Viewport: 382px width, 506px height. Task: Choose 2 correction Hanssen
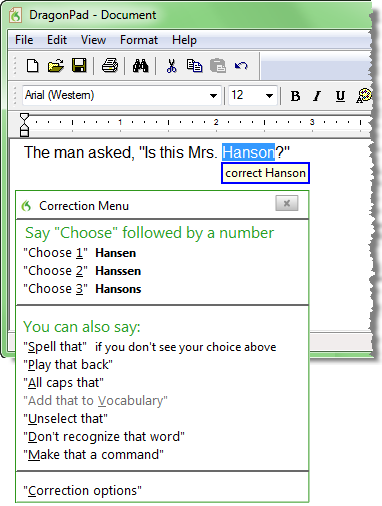coord(82,271)
